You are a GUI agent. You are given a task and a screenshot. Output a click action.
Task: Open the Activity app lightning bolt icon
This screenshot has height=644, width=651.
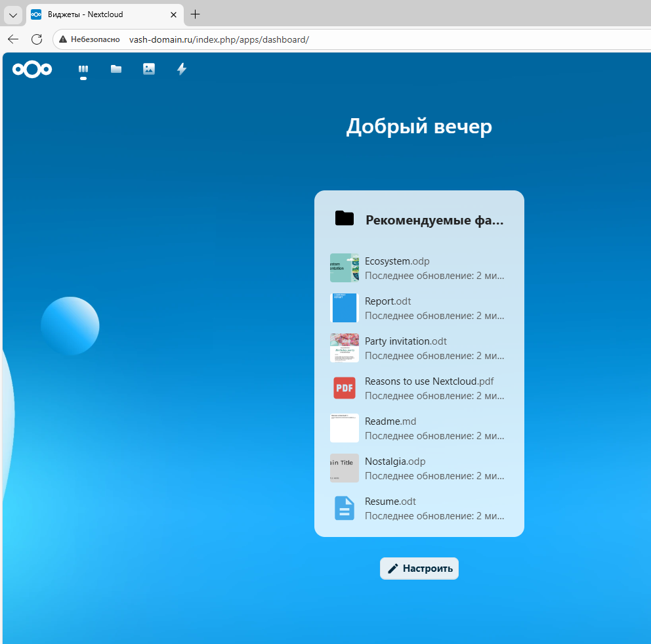(x=181, y=69)
